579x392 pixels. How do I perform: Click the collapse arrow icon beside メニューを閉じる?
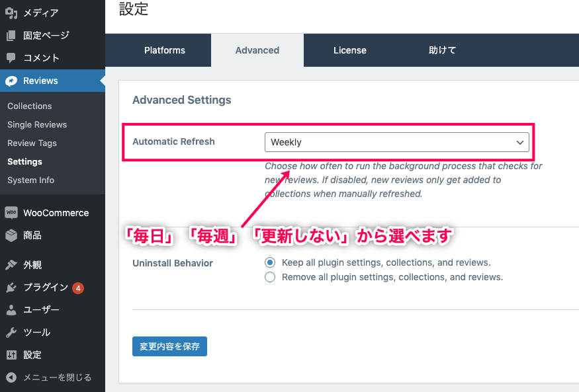coord(11,377)
